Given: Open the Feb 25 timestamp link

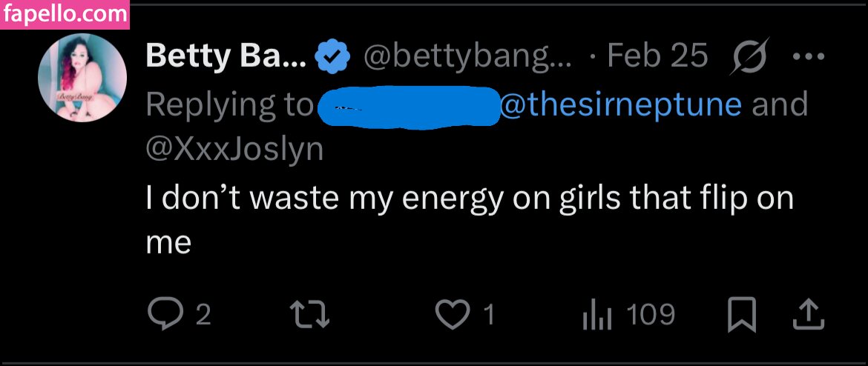Looking at the screenshot, I should click(657, 57).
